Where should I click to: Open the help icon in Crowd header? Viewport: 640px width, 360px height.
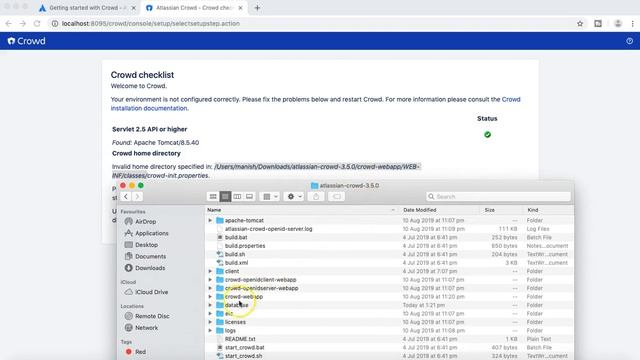coord(629,41)
